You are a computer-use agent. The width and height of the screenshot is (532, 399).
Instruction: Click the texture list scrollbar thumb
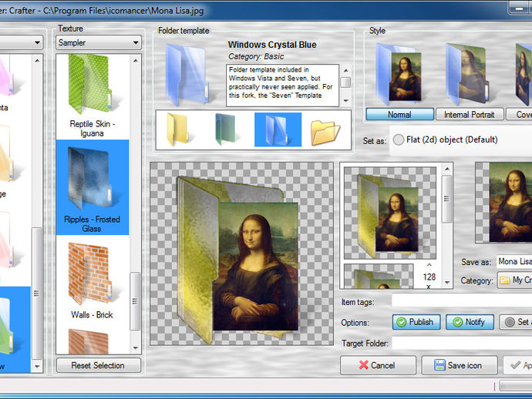point(135,301)
